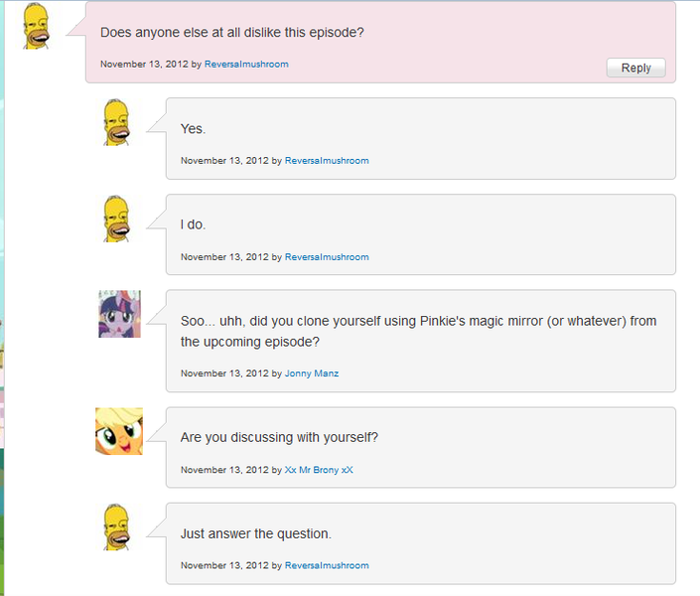This screenshot has width=700, height=596.
Task: Click the comment about Pinkie's magic mirror
Action: tap(418, 331)
